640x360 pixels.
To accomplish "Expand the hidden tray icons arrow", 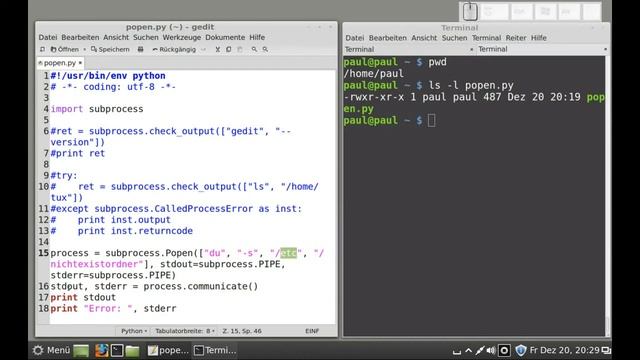I will point(469,351).
